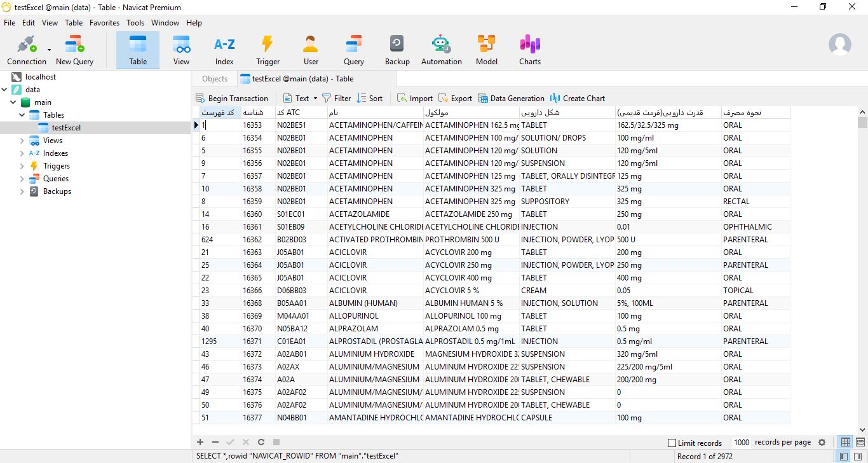Click the Export button
This screenshot has height=463, width=868.
click(455, 98)
